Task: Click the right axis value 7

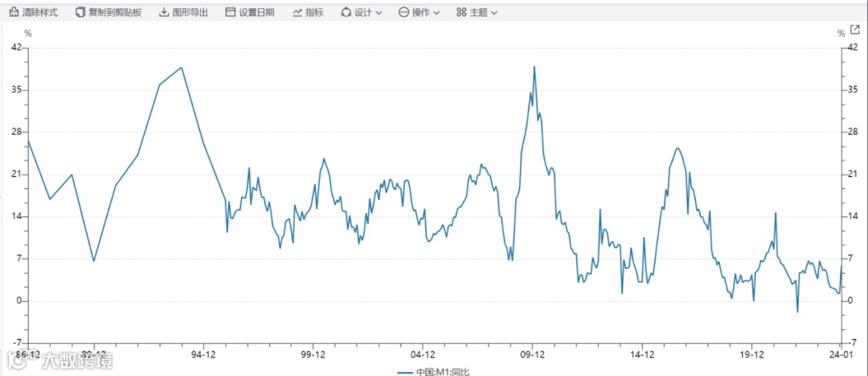Action: 850,260
